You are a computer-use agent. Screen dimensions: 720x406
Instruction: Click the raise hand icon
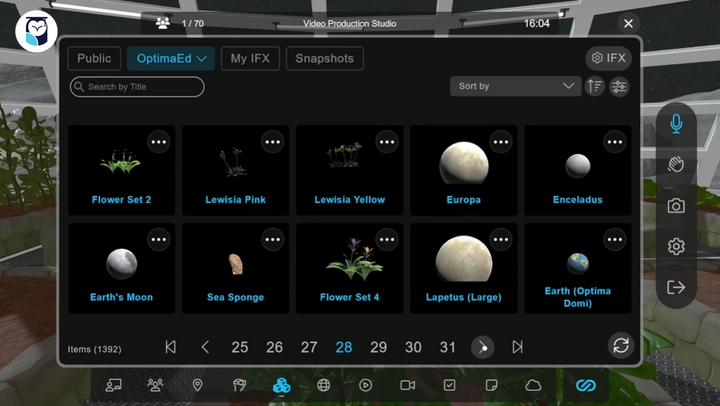(676, 165)
